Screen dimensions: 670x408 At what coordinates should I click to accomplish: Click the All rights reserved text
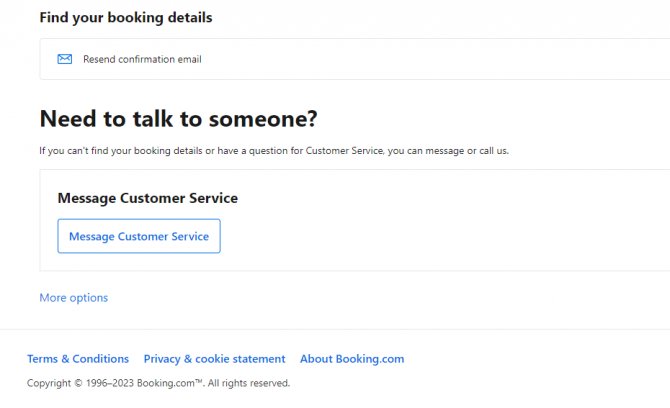249,383
